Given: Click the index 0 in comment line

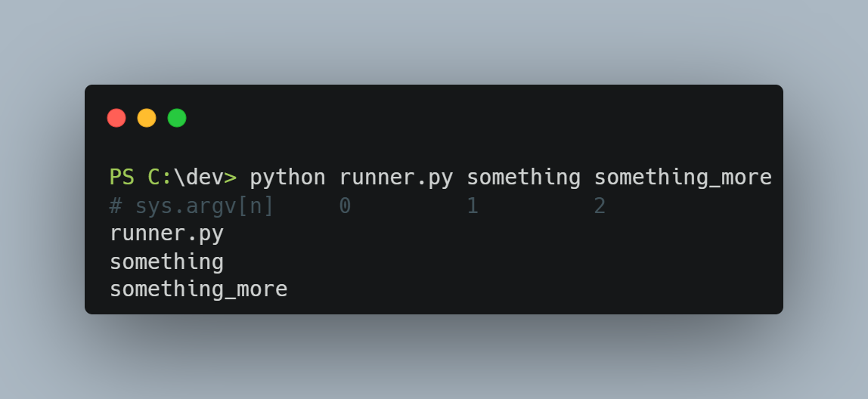Looking at the screenshot, I should point(345,206).
